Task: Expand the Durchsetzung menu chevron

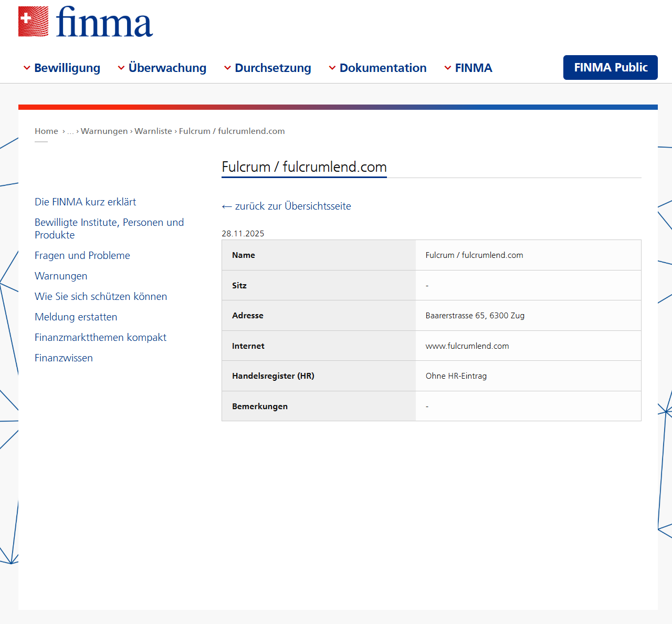Action: [227, 68]
